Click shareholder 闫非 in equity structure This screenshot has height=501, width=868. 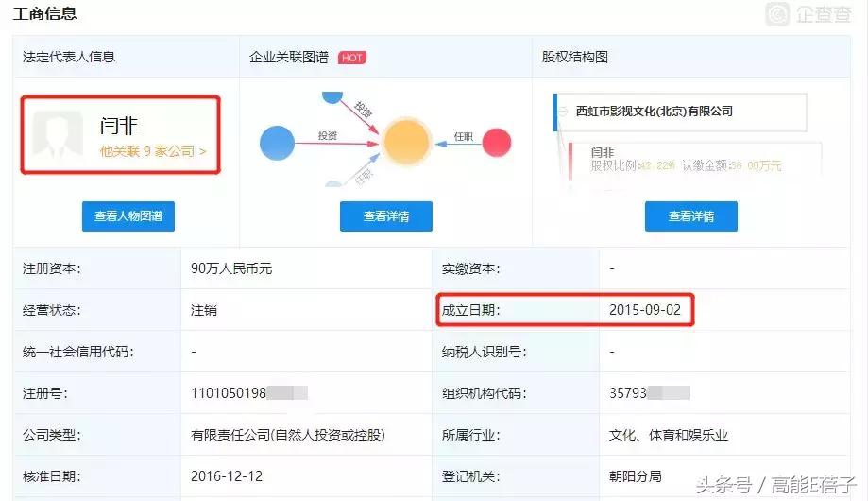[x=603, y=152]
